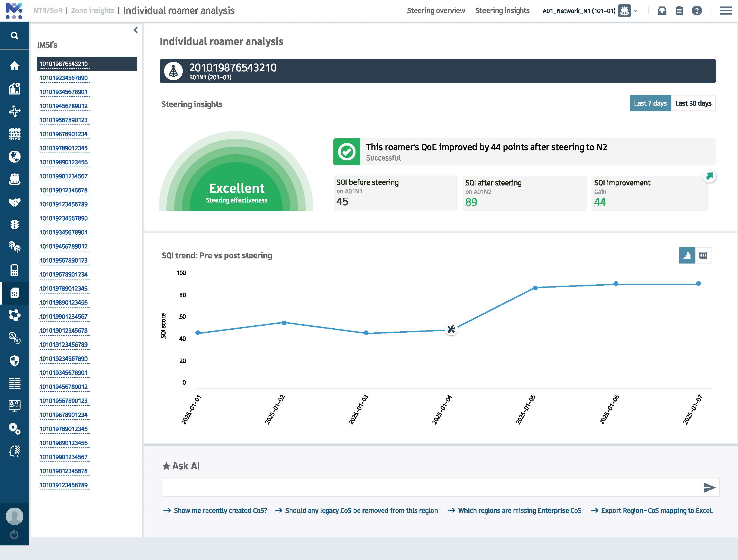The width and height of the screenshot is (738, 560).
Task: Go to Steering overview tab
Action: [x=436, y=11]
